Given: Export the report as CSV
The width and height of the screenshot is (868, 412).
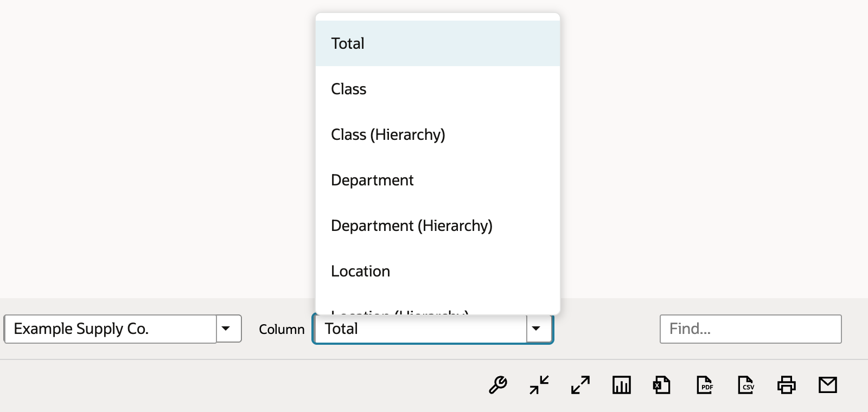Looking at the screenshot, I should (746, 385).
